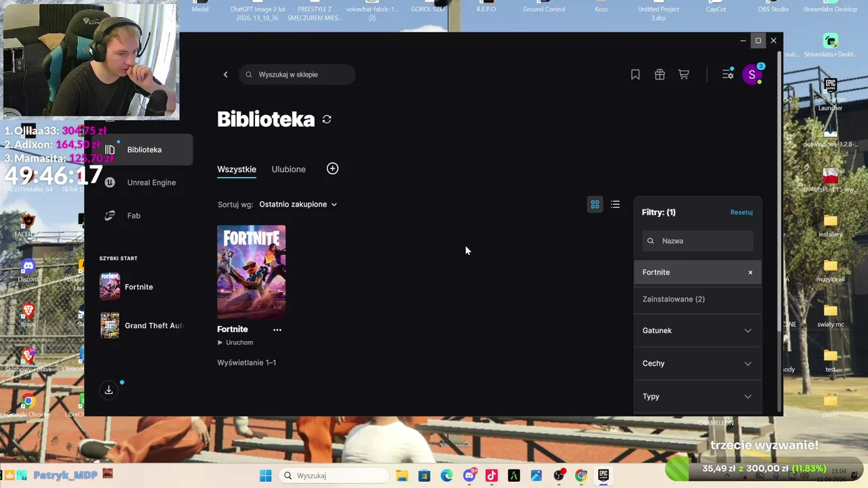The height and width of the screenshot is (488, 868).
Task: Open the 'swiaty mc' desktop folder
Action: tap(831, 314)
